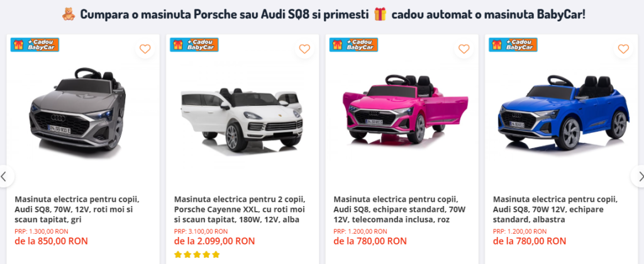Show previous products with the left carousel arrow
The width and height of the screenshot is (644, 264).
(5, 176)
